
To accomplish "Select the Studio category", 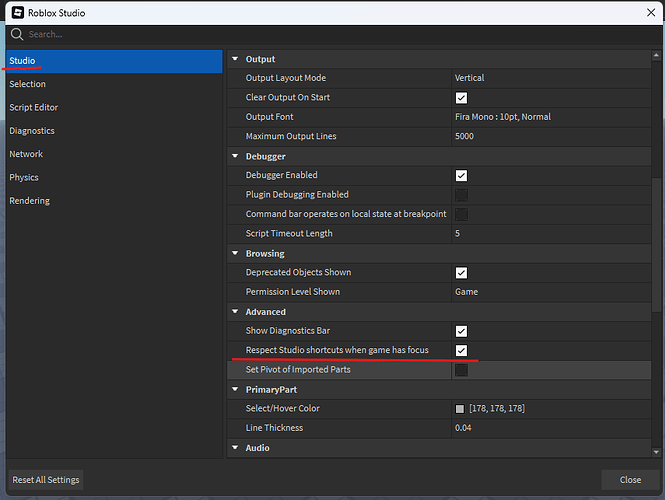I will [115, 61].
